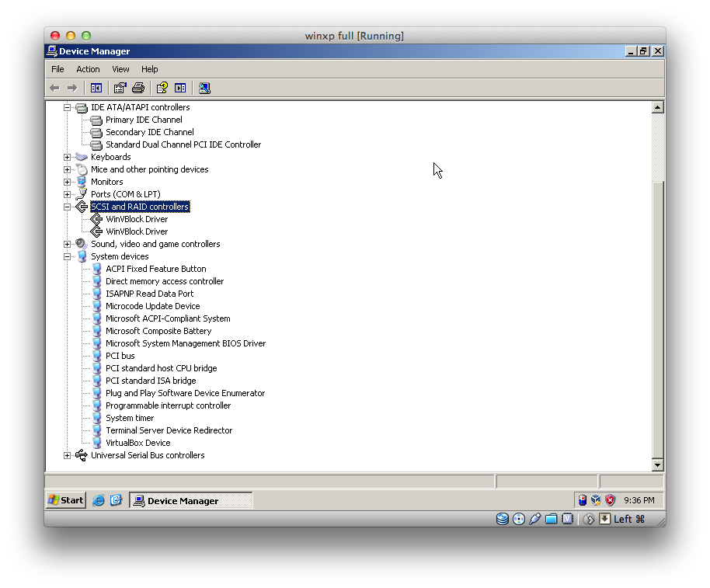Expand Universal Serial Bus controllers node

point(67,455)
